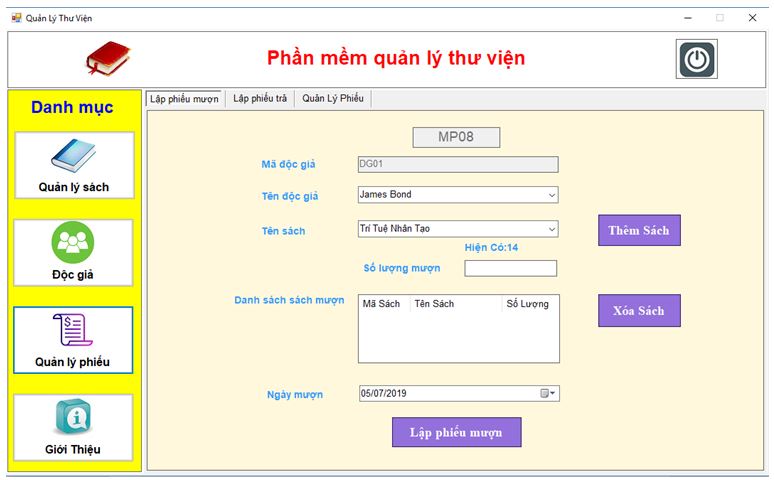Click the date 05/07/2019 text
Screen dimensions: 774x480
[x=384, y=394]
